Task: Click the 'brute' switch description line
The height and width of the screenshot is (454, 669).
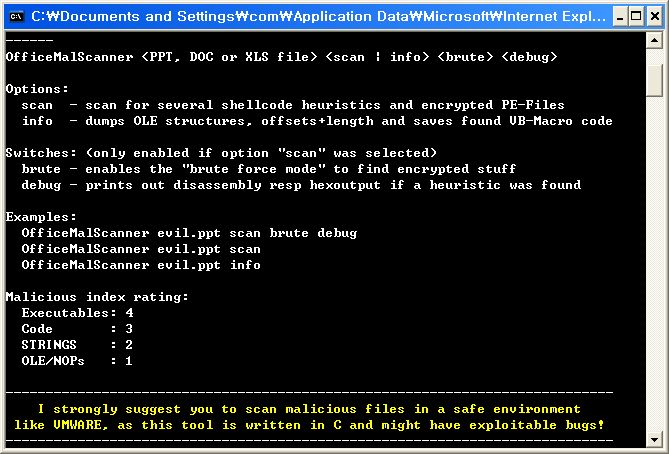Action: pyautogui.click(x=269, y=169)
